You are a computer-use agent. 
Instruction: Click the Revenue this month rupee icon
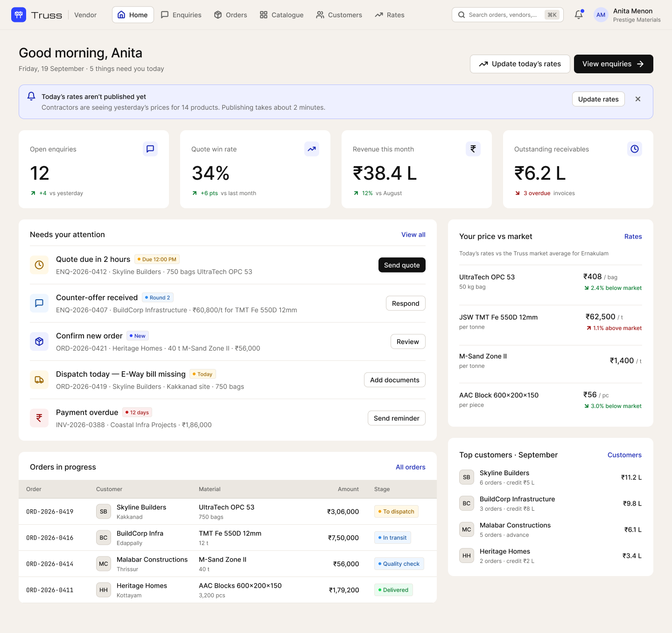[x=473, y=149]
